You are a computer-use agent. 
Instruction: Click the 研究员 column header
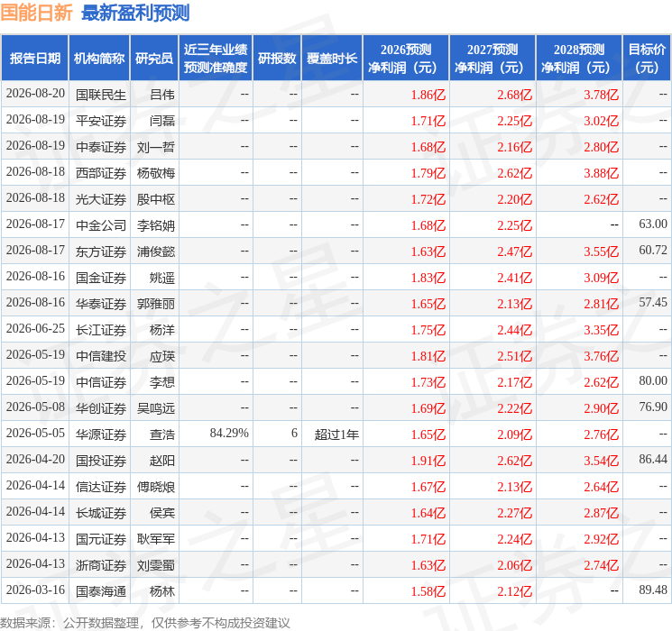(154, 59)
